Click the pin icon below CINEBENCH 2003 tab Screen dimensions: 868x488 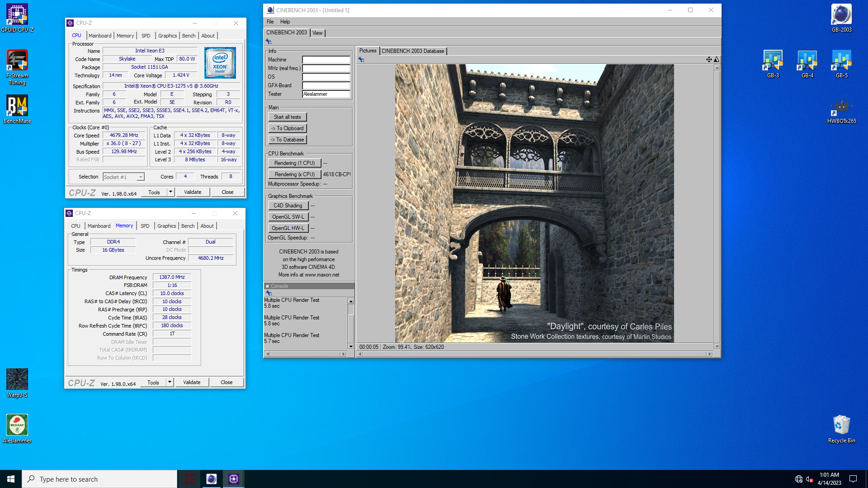pos(269,41)
